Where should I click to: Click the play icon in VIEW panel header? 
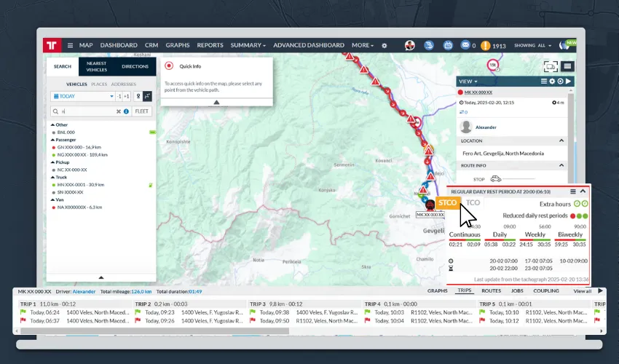pos(568,82)
